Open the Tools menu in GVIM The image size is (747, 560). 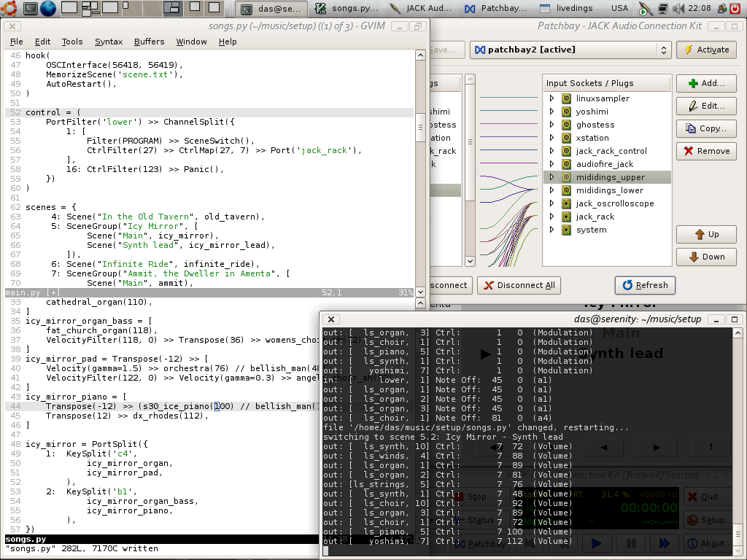tap(72, 42)
